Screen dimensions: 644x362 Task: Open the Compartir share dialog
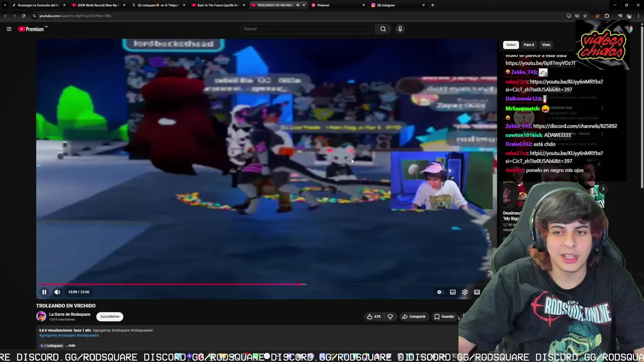(414, 317)
